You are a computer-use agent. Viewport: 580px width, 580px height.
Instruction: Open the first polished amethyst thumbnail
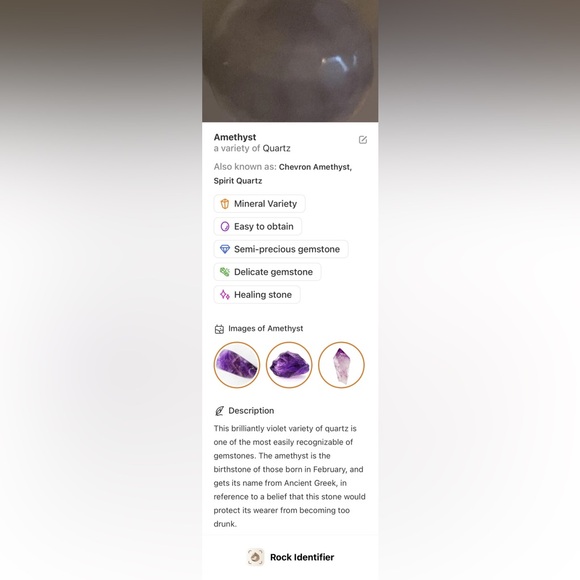click(237, 365)
